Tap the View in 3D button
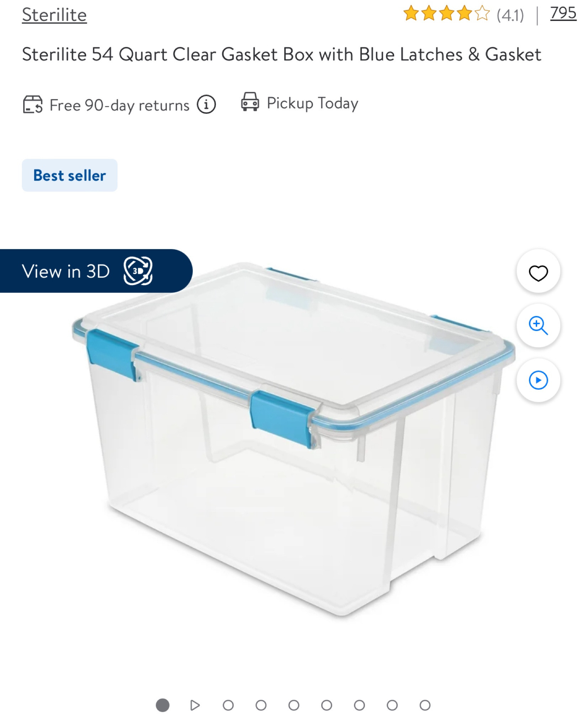Screen dimensions: 588x728 point(96,271)
